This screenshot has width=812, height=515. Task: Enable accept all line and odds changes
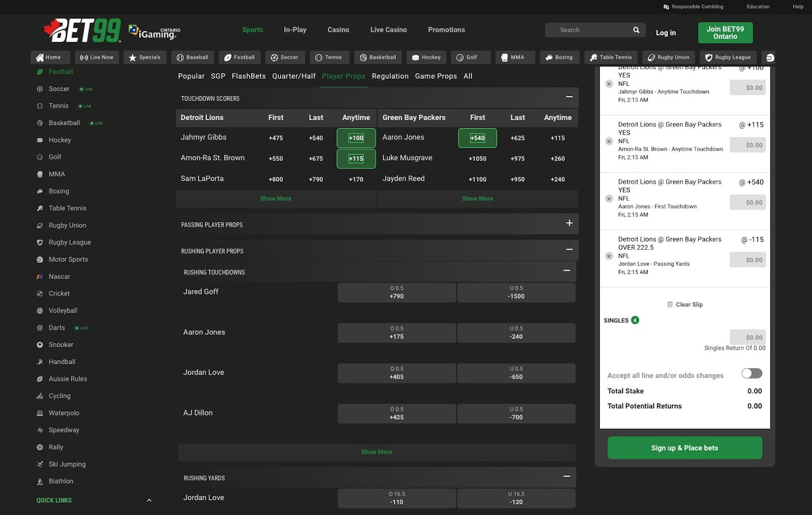pyautogui.click(x=751, y=373)
